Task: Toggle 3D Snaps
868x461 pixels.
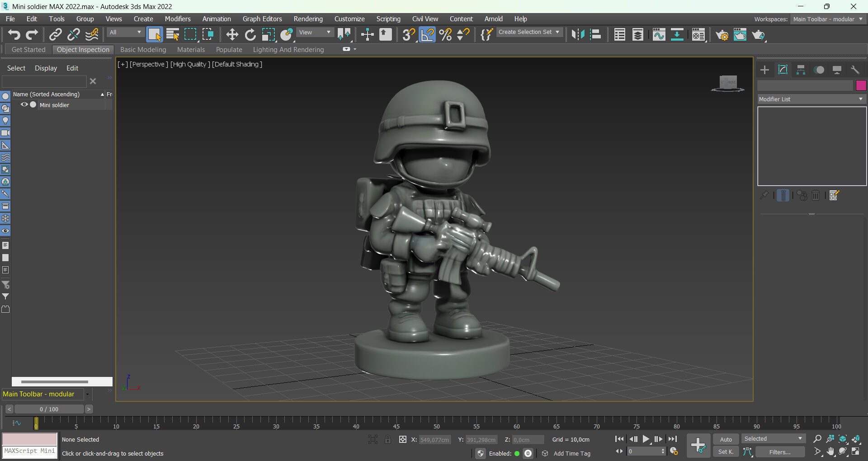Action: pos(409,35)
